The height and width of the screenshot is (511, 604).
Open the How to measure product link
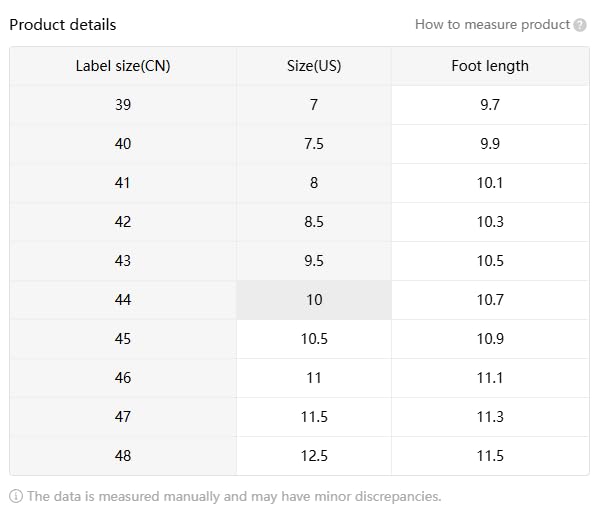[x=492, y=25]
